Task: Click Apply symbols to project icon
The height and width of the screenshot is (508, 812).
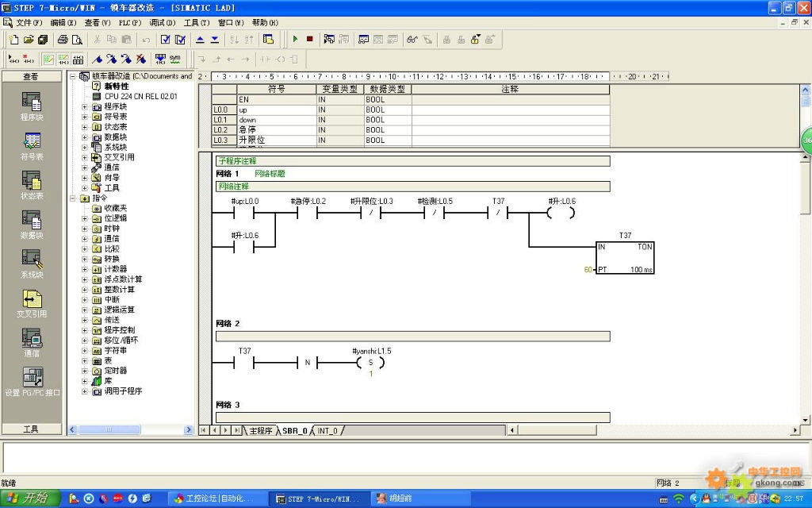Action: point(160,60)
